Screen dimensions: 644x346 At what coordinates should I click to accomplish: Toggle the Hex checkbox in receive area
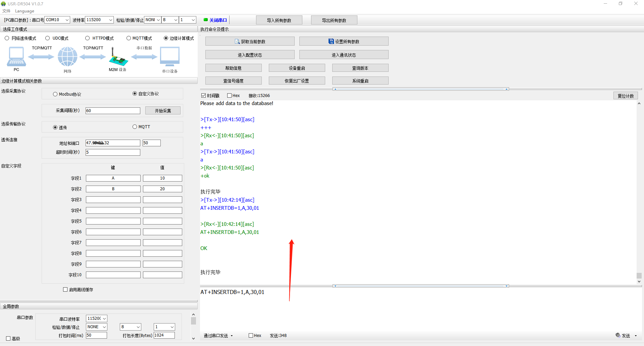[x=230, y=96]
